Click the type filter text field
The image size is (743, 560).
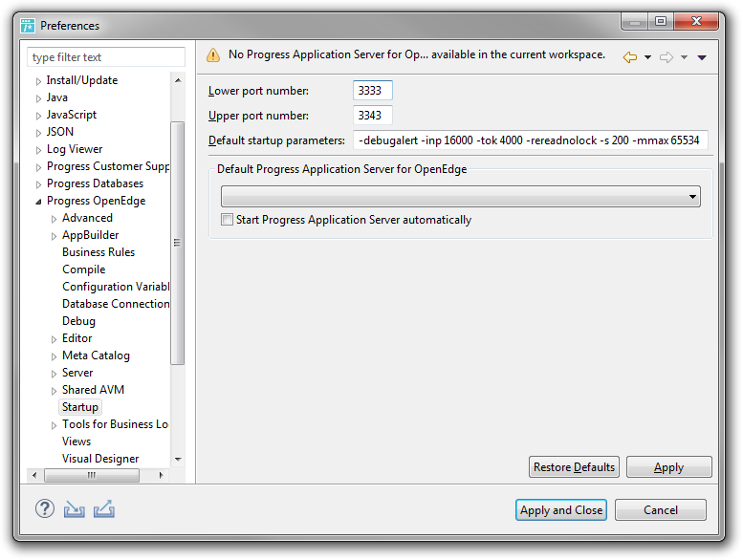click(x=106, y=57)
